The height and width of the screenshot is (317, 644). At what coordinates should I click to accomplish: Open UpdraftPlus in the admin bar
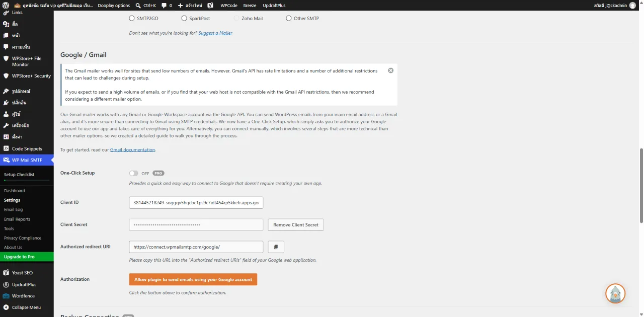(274, 6)
